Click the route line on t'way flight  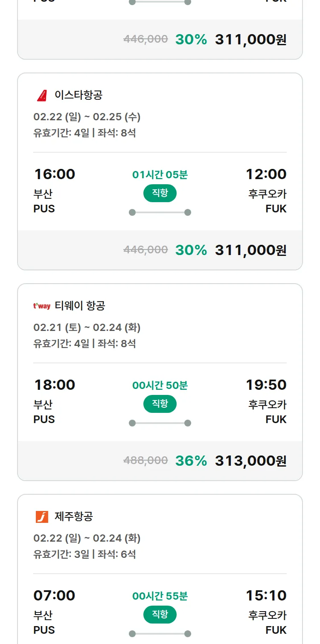pyautogui.click(x=160, y=423)
